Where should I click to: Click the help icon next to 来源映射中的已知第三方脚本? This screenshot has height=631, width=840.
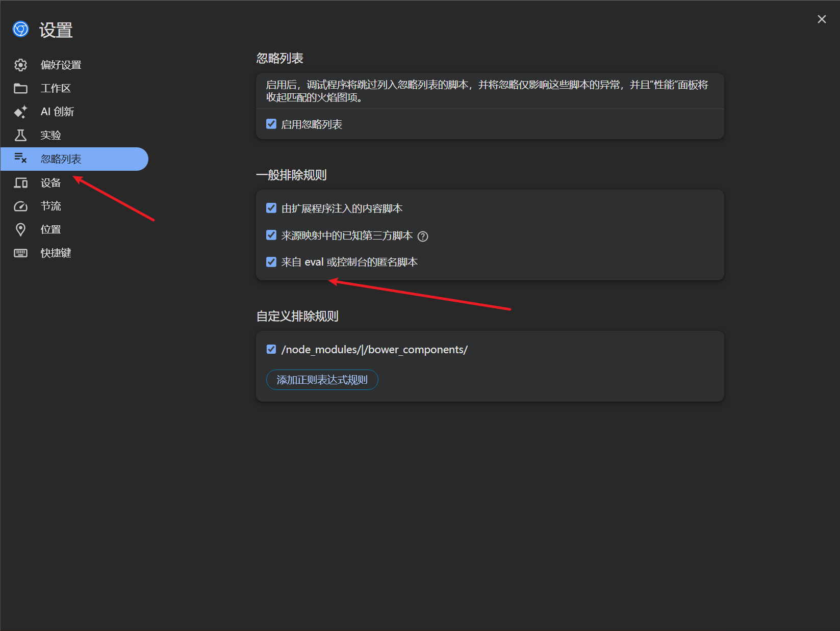point(423,236)
